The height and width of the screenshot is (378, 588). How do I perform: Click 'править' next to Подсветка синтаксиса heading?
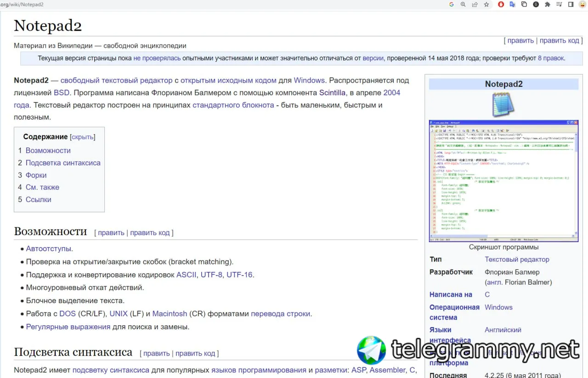(157, 354)
